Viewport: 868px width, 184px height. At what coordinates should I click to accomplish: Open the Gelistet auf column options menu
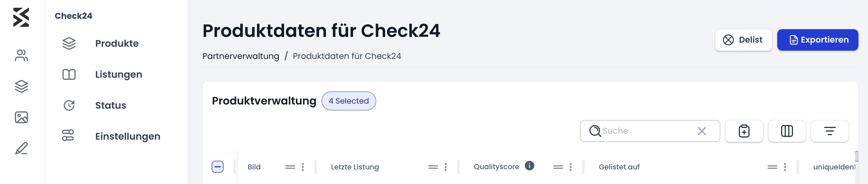(785, 167)
